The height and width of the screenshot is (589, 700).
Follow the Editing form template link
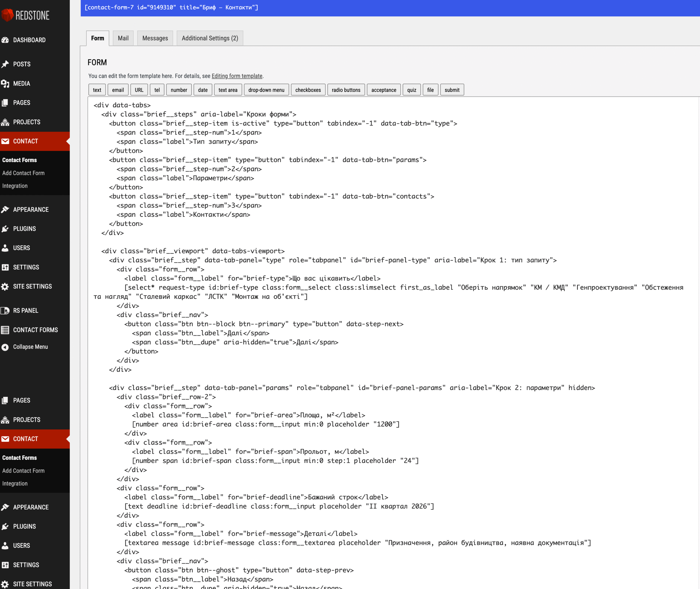[x=237, y=76]
